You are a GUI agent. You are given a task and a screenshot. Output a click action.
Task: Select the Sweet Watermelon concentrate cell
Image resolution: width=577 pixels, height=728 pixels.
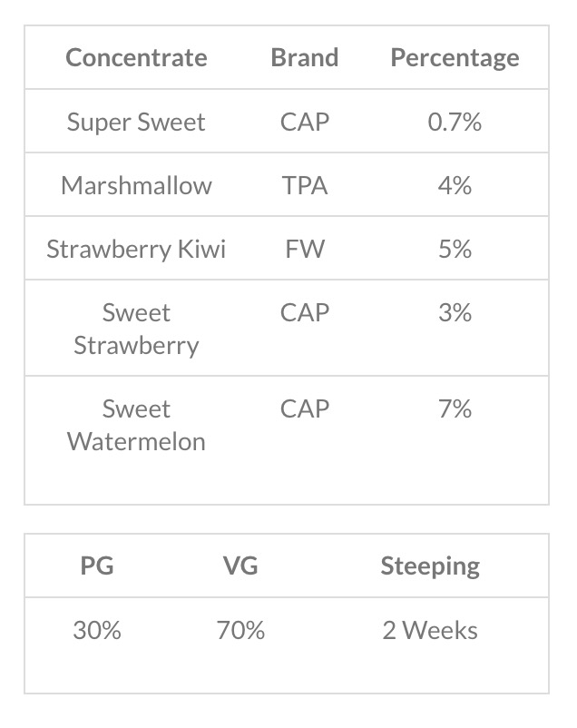136,425
